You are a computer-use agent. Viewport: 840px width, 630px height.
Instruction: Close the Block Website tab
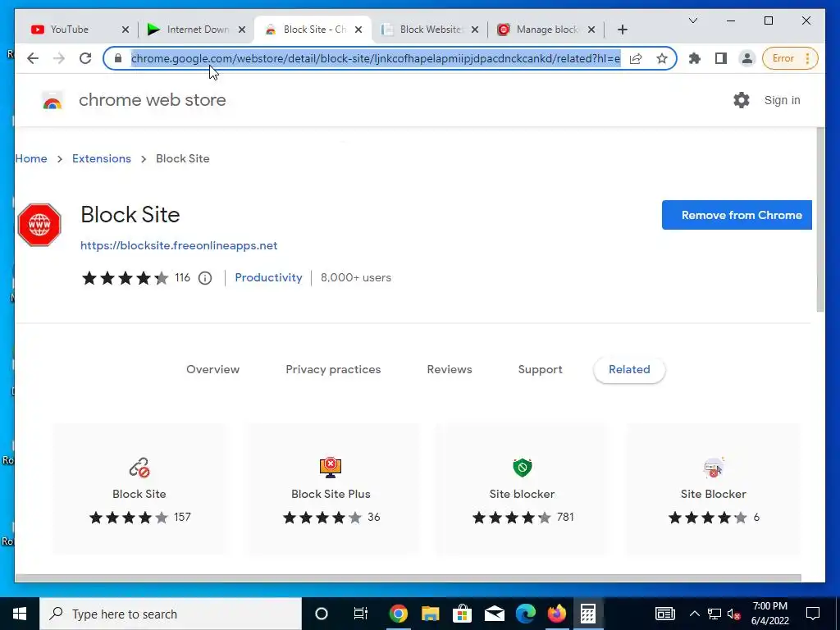(x=475, y=30)
